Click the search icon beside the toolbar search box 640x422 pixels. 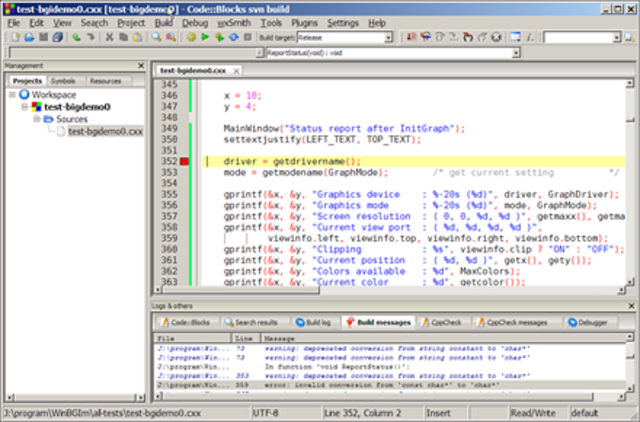click(x=629, y=38)
